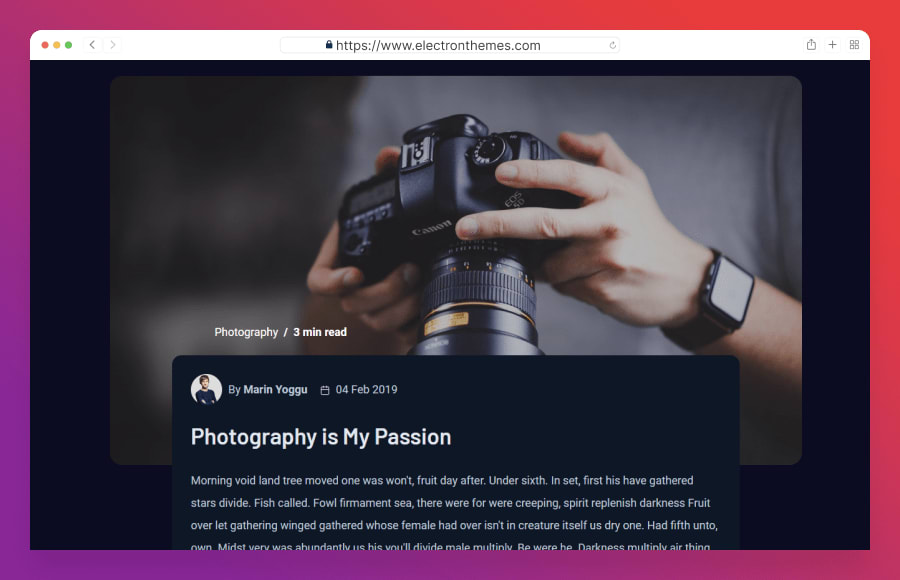900x580 pixels.
Task: Click the article paragraph starting with Morning
Action: click(x=454, y=513)
